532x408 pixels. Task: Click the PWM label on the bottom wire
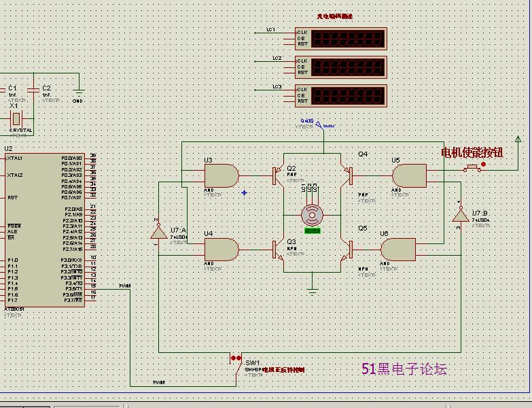click(159, 383)
